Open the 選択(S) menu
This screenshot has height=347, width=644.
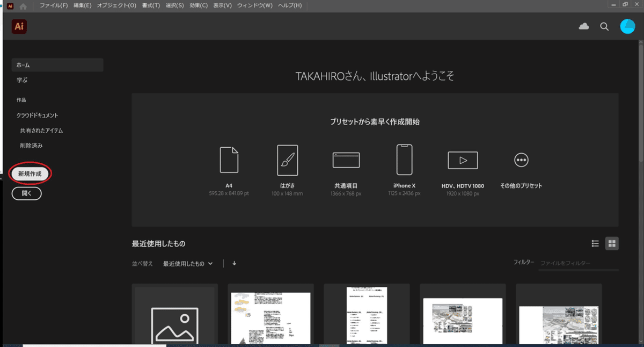click(174, 5)
